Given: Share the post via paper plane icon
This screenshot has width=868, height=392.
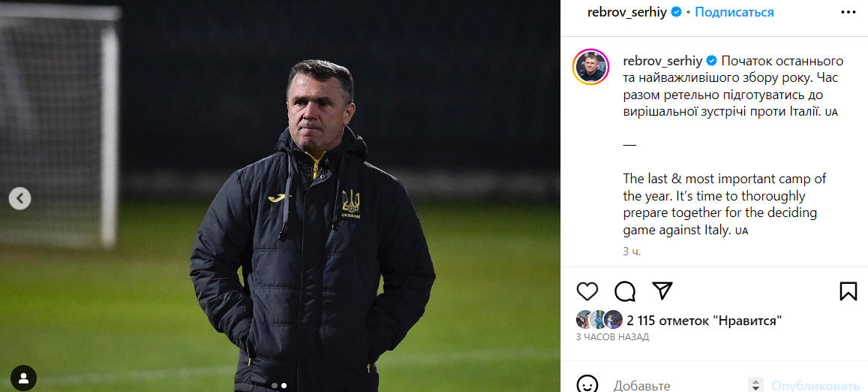Looking at the screenshot, I should (x=662, y=291).
